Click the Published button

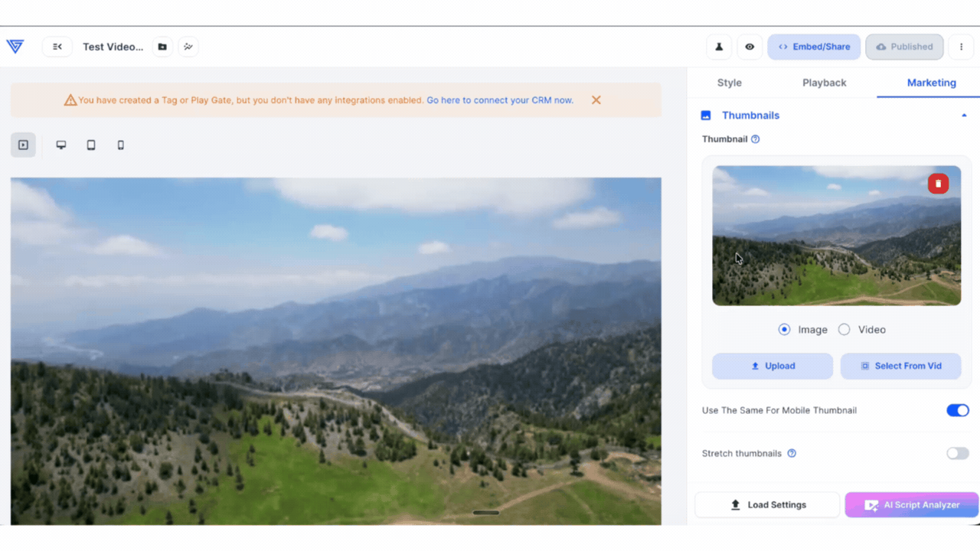point(904,47)
